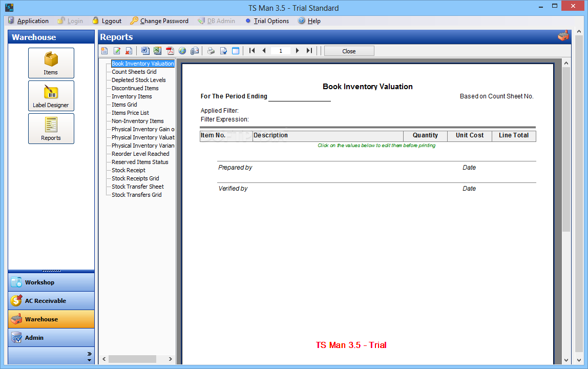Click the page number field
The height and width of the screenshot is (369, 588).
[281, 51]
